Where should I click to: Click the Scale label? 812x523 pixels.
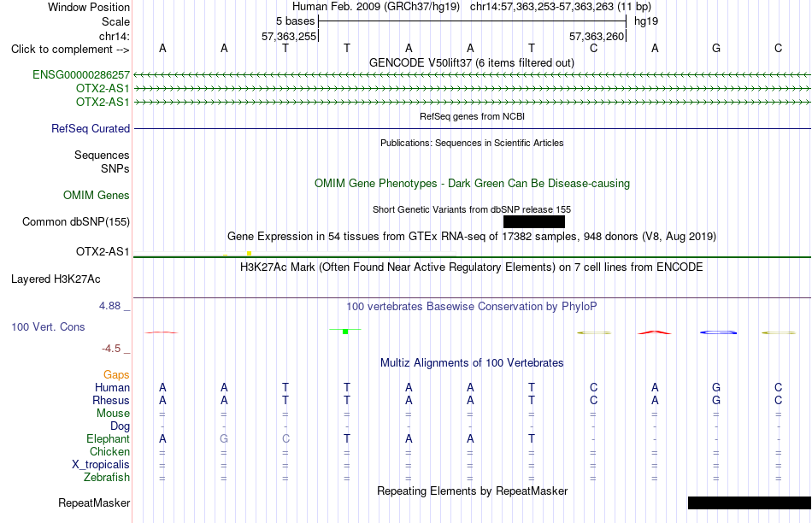click(x=115, y=21)
